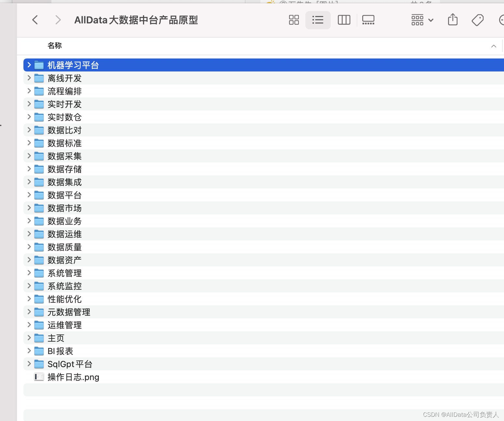
Task: Select the SqlGpt平台 folder
Action: [x=70, y=364]
